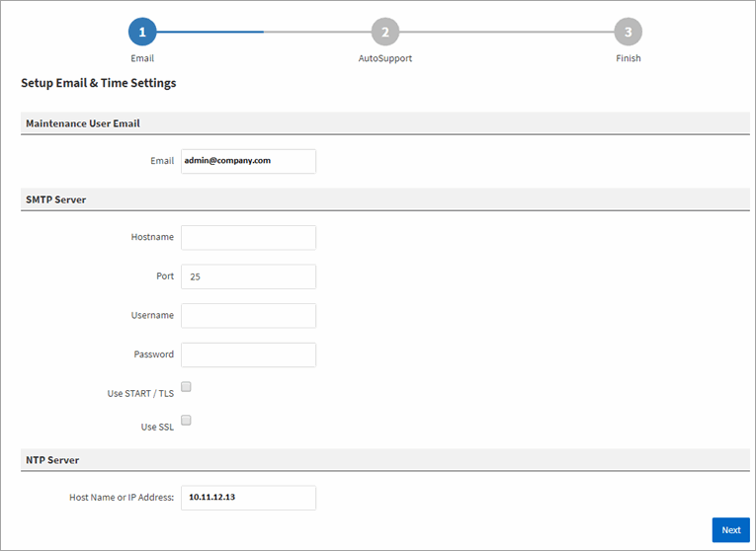Click the Maintenance User Email section header
The width and height of the screenshot is (756, 551).
click(83, 123)
